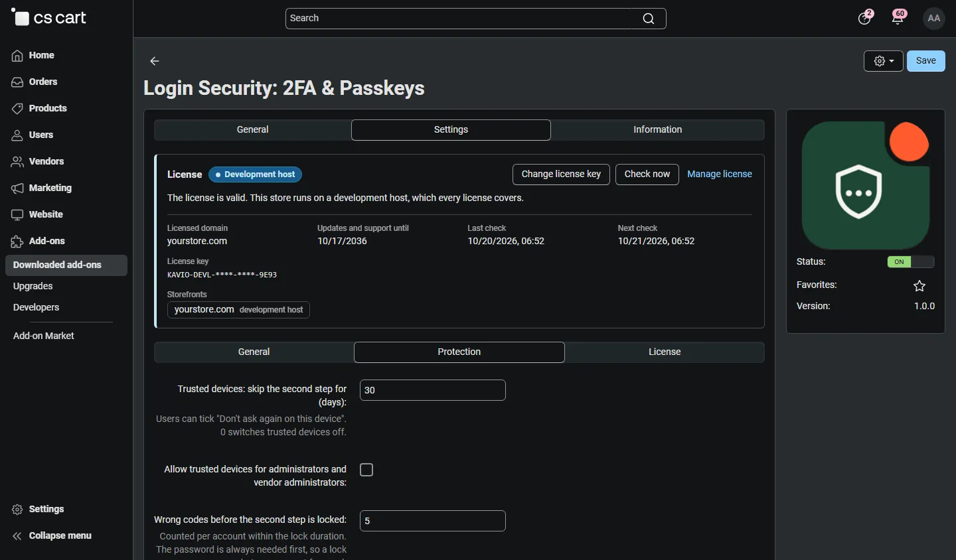Open Downloaded add-ons in the sidebar

tap(66, 265)
